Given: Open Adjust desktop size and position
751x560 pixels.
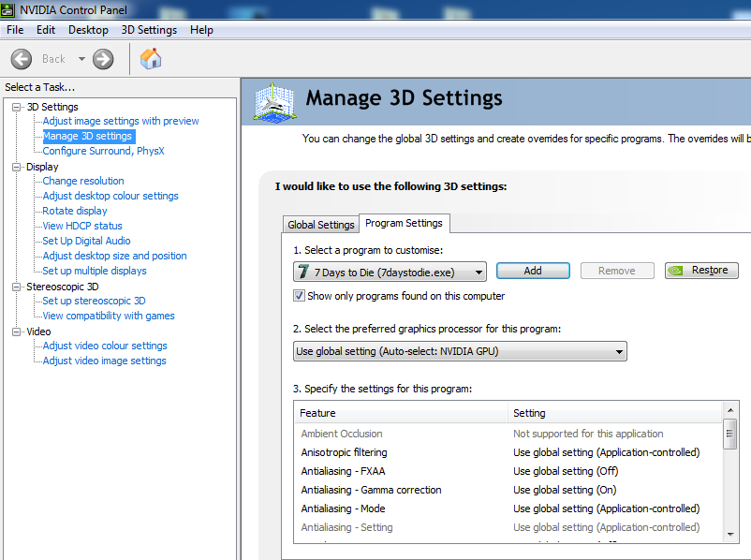Looking at the screenshot, I should tap(114, 256).
